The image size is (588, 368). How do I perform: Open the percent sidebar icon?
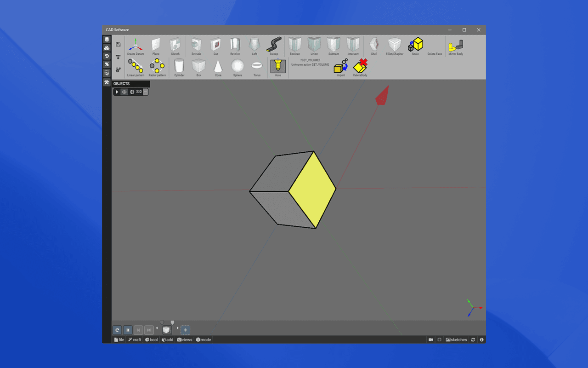tap(107, 64)
